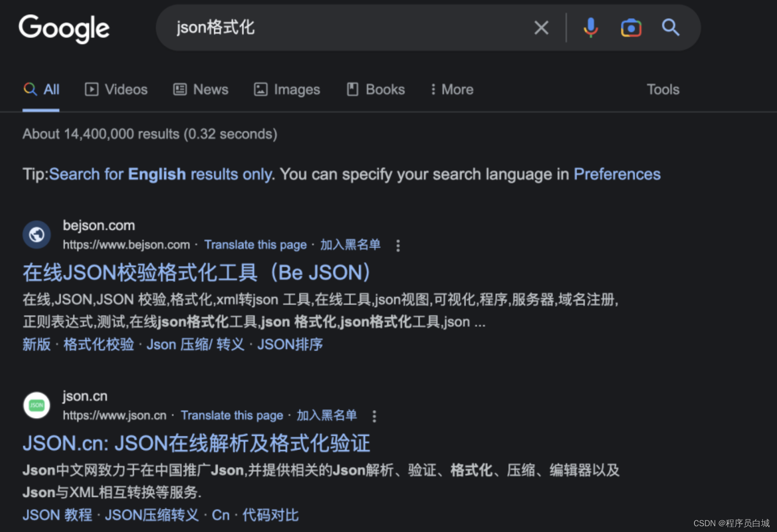Expand the More search categories menu
Screen dimensions: 777x532
click(452, 90)
